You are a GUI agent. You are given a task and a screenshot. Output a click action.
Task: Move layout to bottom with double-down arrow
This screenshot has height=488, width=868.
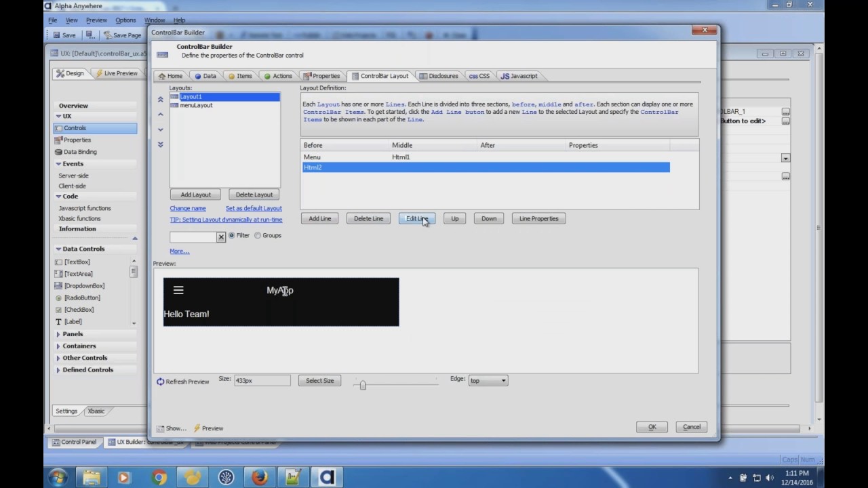(161, 144)
